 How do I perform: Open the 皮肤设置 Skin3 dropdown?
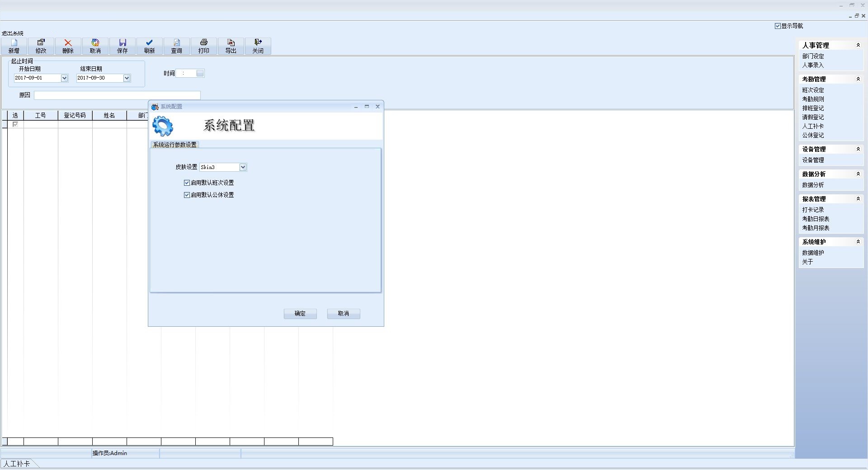243,167
